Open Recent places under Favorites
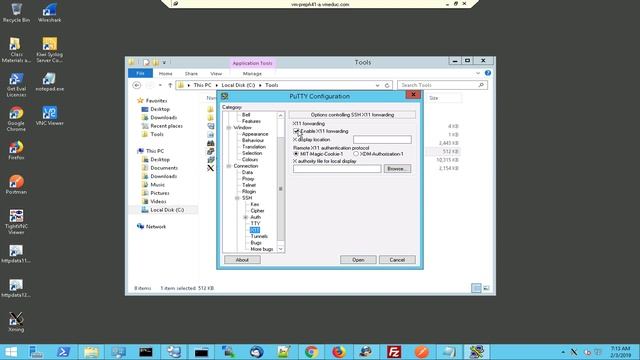Viewport: 640px width, 360px height. (167, 126)
